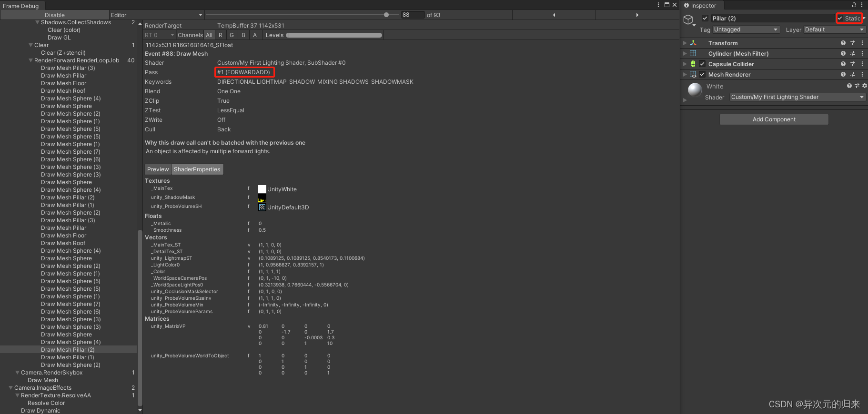Image resolution: width=868 pixels, height=414 pixels.
Task: Toggle the B channel button
Action: tap(243, 35)
